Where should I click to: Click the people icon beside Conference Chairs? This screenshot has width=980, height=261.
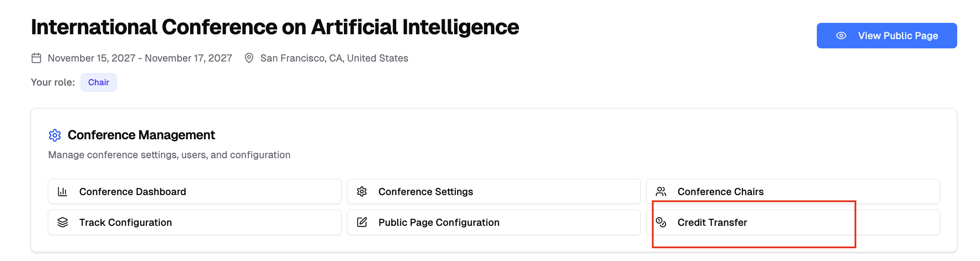tap(661, 192)
